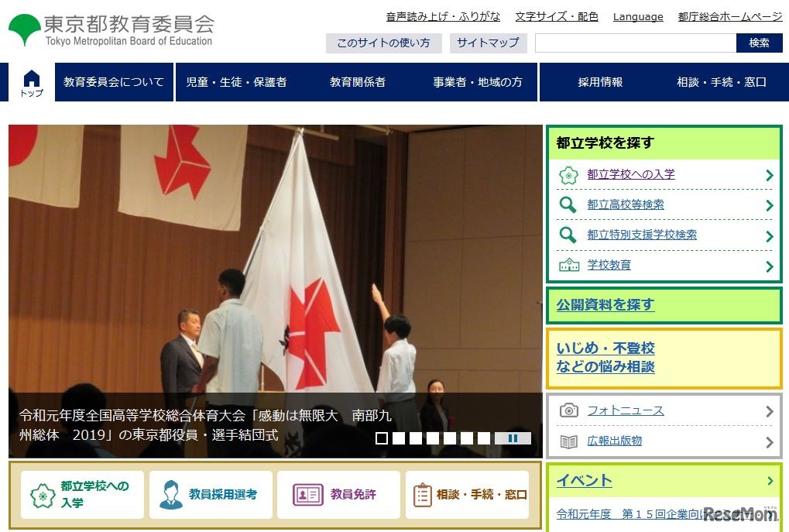The height and width of the screenshot is (532, 789).
Task: Open the Language link
Action: tap(637, 16)
